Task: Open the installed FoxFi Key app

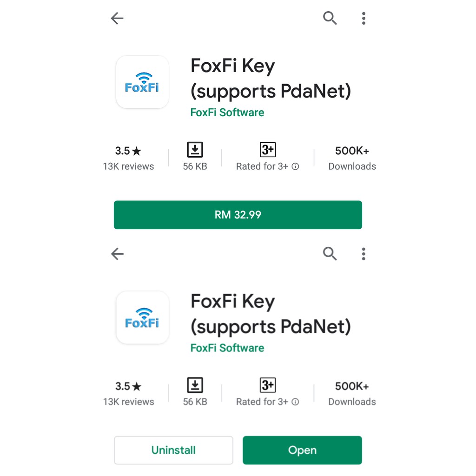Action: 302,450
